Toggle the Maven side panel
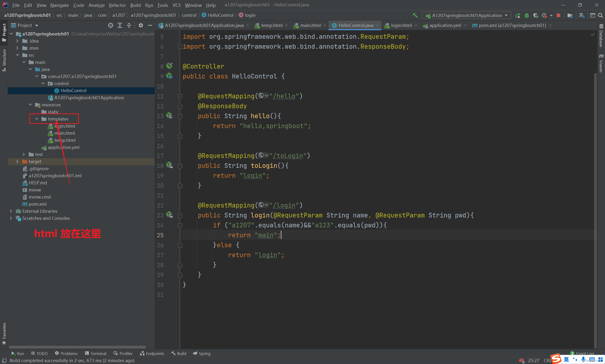Image resolution: width=605 pixels, height=364 pixels. click(601, 63)
